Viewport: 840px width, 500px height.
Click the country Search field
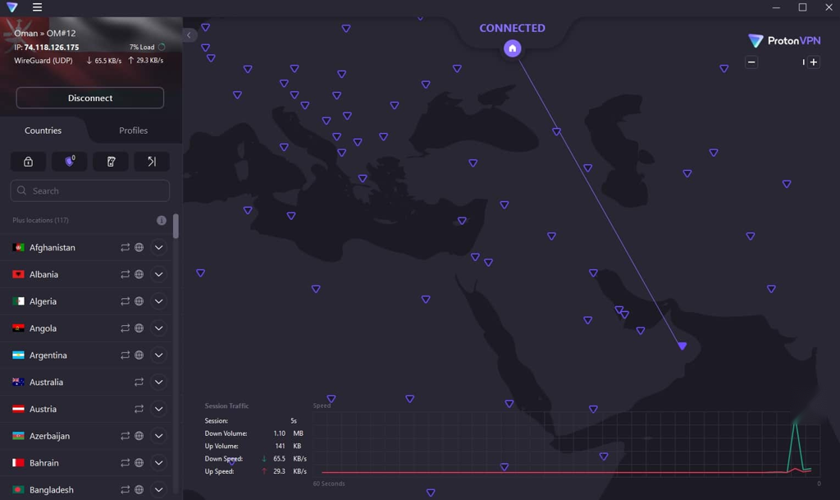point(90,191)
